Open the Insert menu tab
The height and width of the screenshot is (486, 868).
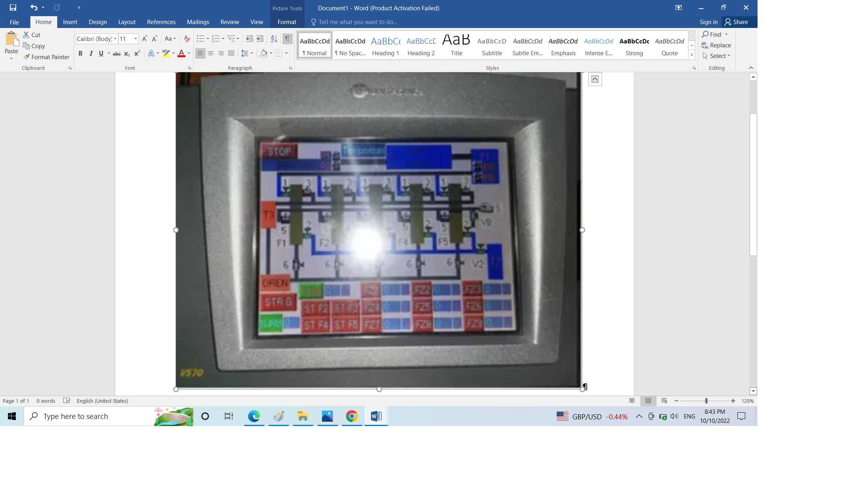click(70, 21)
